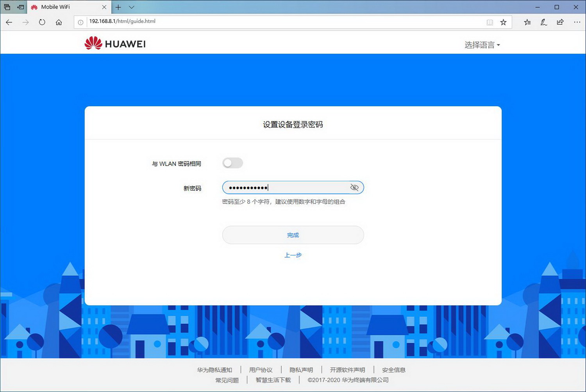Enable the 与 WLAN 密码相同 toggle
The image size is (586, 392).
(x=232, y=163)
